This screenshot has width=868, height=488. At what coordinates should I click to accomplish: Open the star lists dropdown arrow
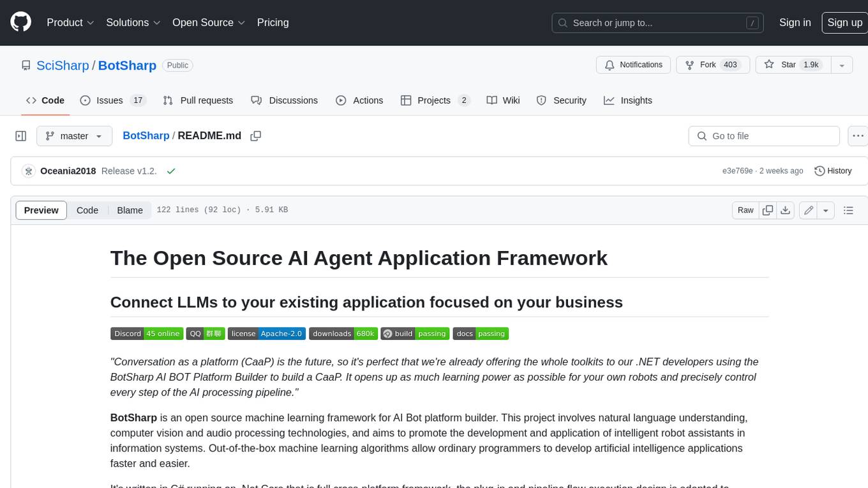[842, 65]
